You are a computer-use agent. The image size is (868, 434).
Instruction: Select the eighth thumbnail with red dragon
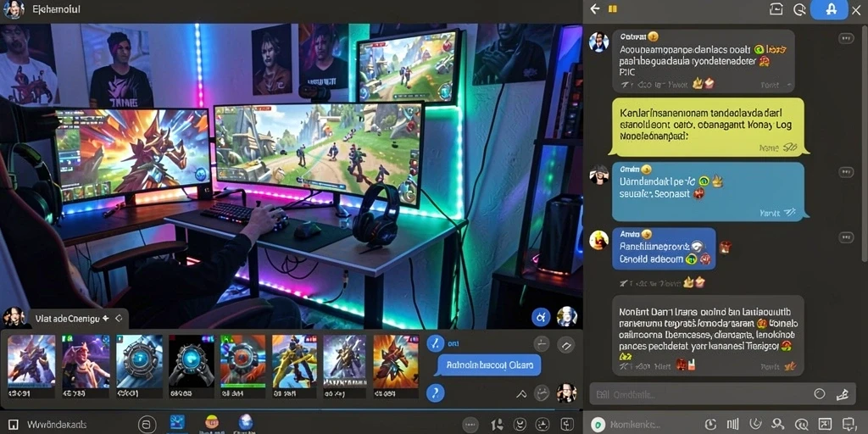(396, 360)
